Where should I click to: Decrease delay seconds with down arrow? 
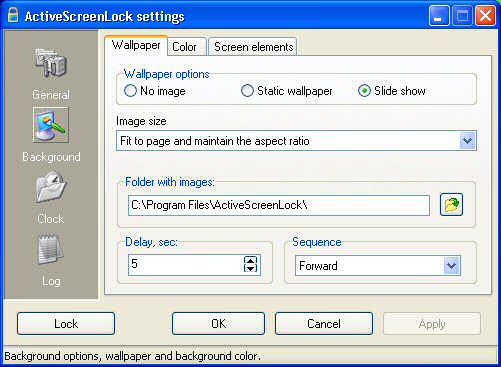coord(250,268)
